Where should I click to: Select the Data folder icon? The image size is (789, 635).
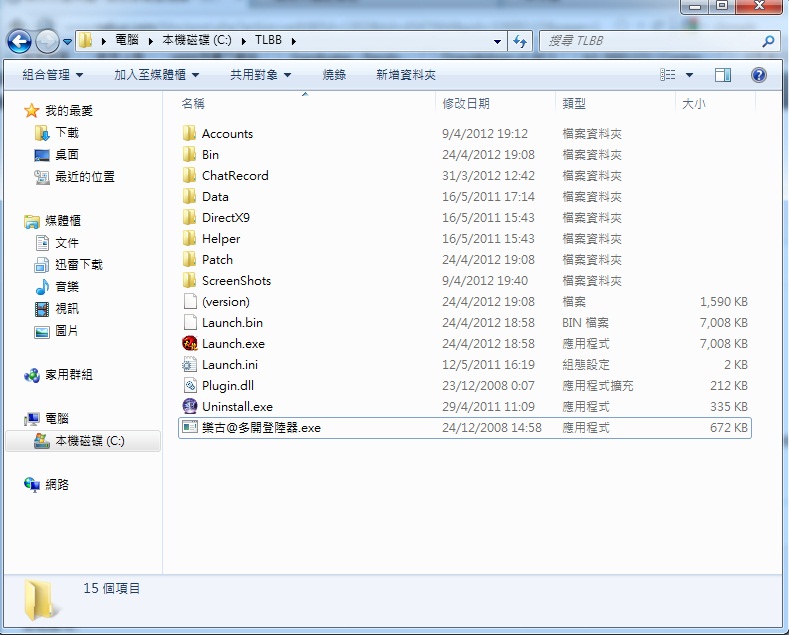(189, 197)
